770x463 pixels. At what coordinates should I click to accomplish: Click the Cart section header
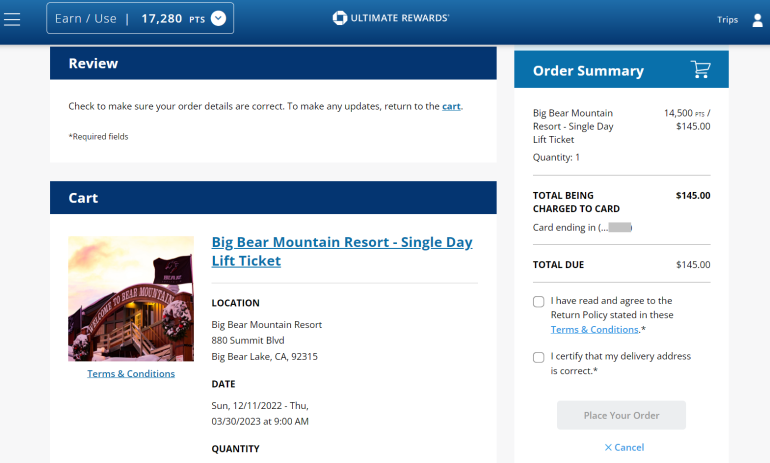[273, 198]
